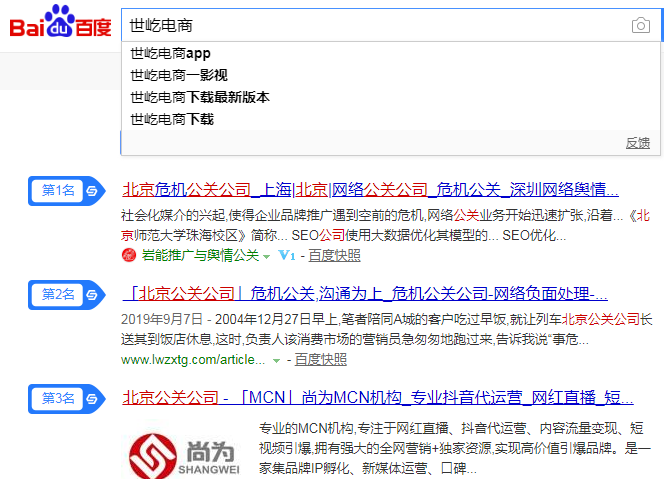Screen dimensions: 664x479
Task: Open 百度快照 of the second result
Action: [x=321, y=360]
